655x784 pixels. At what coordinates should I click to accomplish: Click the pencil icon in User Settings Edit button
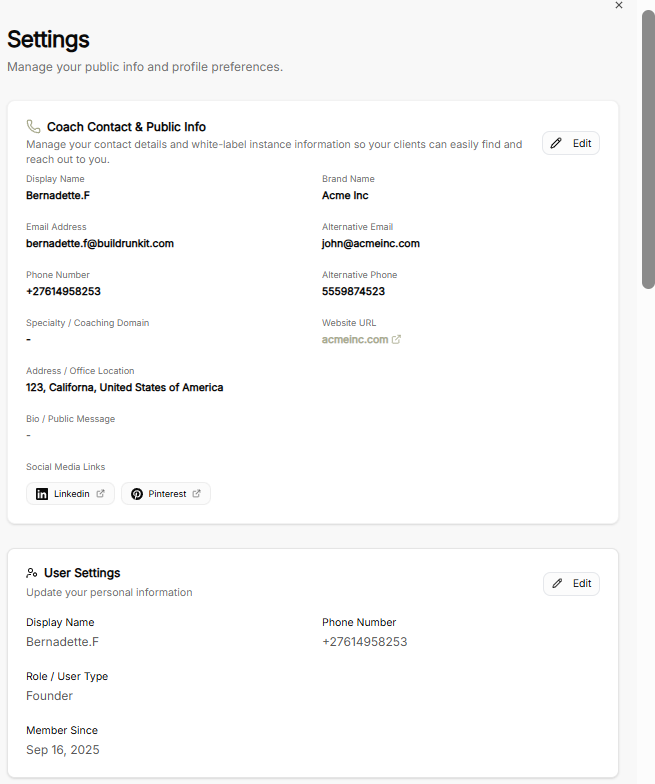557,584
